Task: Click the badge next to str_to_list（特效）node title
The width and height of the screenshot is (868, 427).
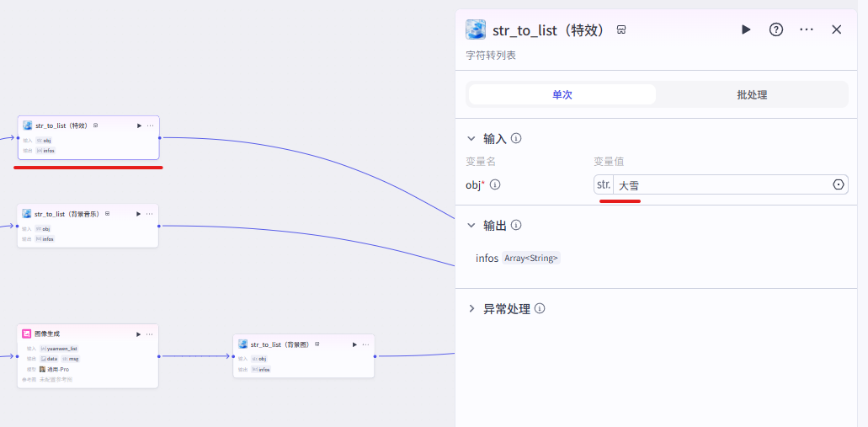Action: [x=96, y=125]
